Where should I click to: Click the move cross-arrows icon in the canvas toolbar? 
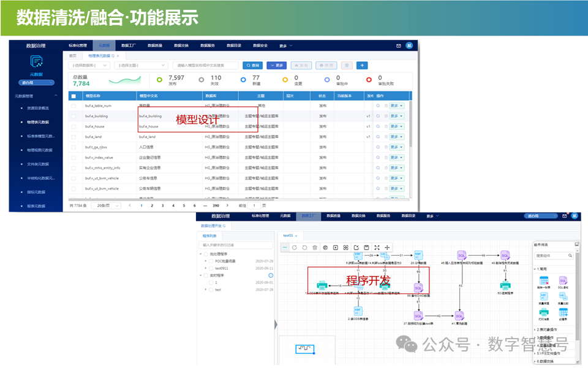tap(387, 247)
